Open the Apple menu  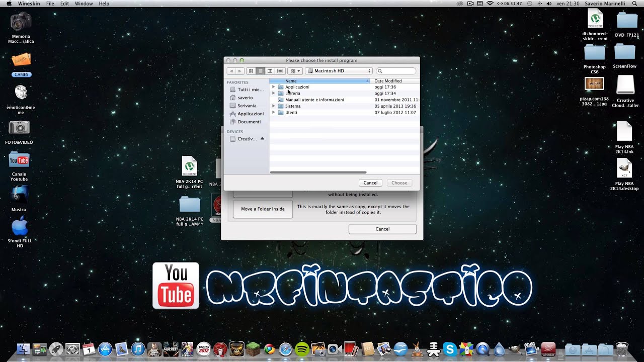pos(9,4)
